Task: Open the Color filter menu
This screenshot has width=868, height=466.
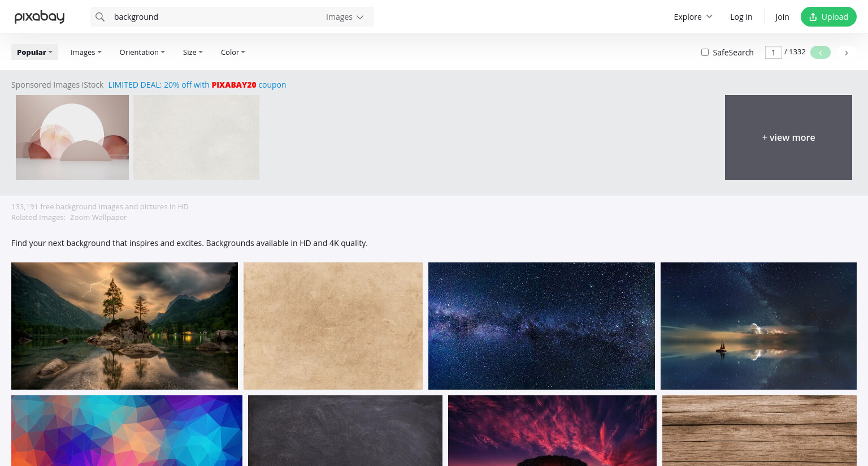Action: [x=233, y=52]
